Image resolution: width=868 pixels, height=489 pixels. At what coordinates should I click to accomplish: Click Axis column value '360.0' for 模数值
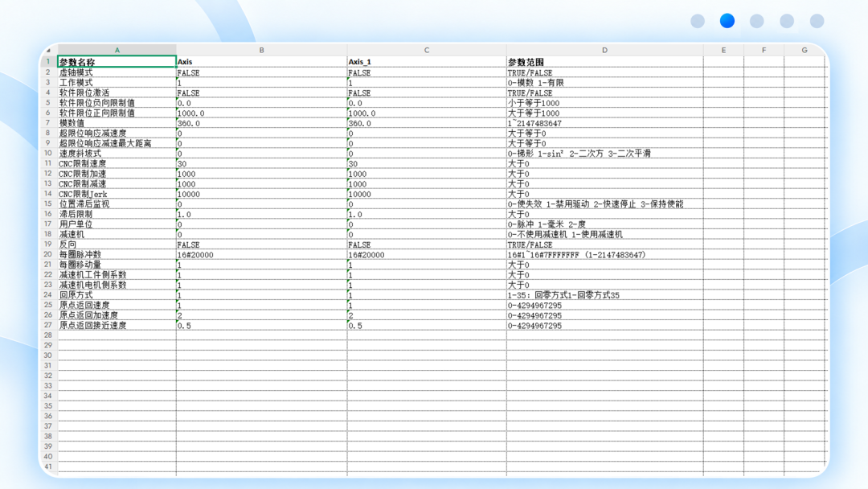[x=261, y=123]
